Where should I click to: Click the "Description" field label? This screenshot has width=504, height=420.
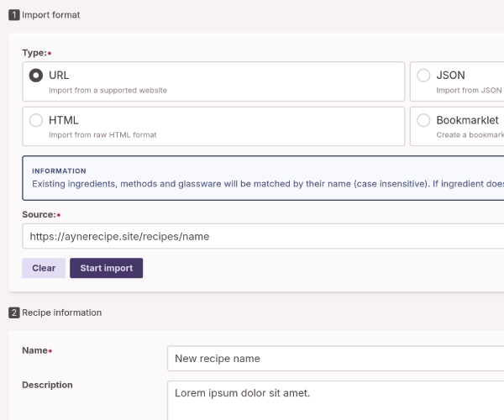pyautogui.click(x=47, y=385)
